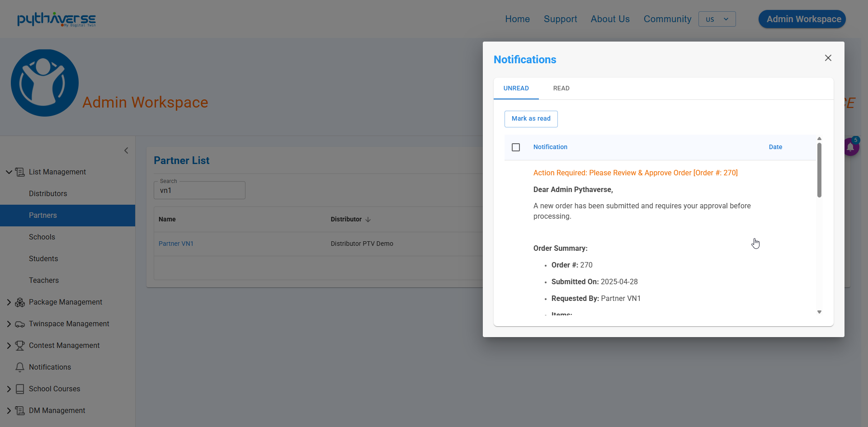Click the Notifications bell in sidebar
The width and height of the screenshot is (868, 427).
(x=20, y=367)
